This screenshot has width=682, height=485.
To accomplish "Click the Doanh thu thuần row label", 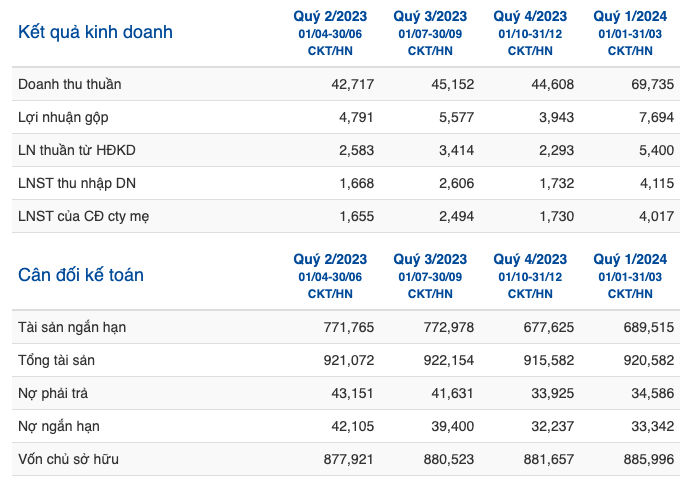I will point(70,84).
